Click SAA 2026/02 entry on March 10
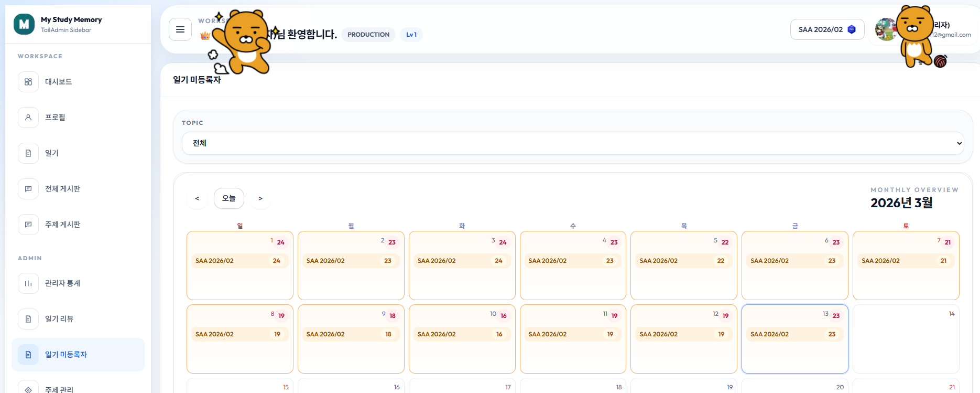Screen dimensions: 980x393 (462, 334)
